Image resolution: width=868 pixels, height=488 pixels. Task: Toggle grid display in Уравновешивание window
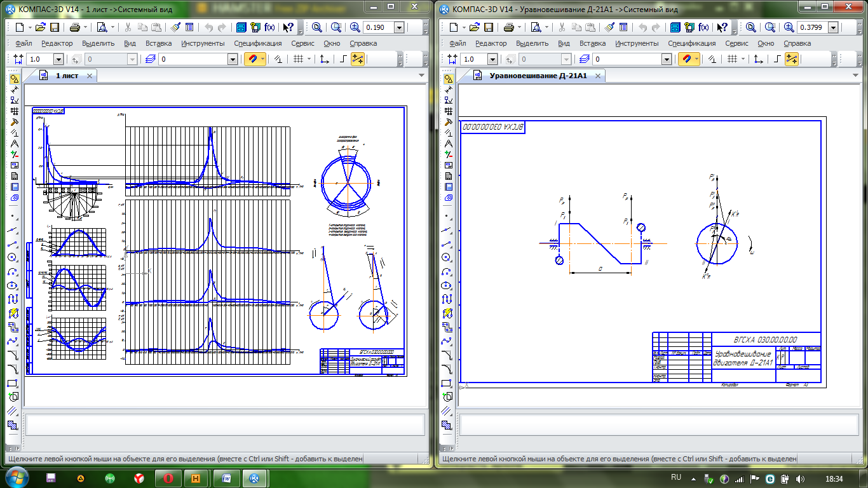pyautogui.click(x=733, y=58)
